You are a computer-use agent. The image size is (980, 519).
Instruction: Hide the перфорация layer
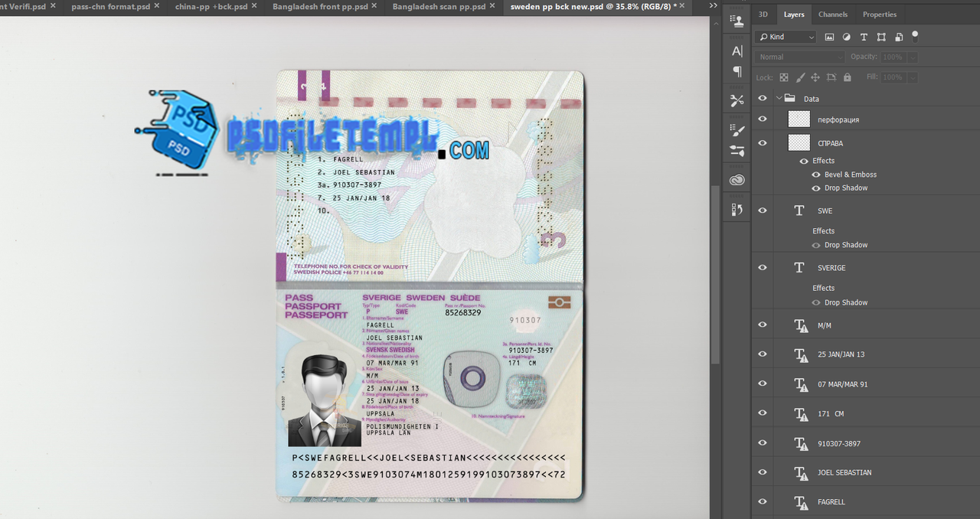point(763,119)
